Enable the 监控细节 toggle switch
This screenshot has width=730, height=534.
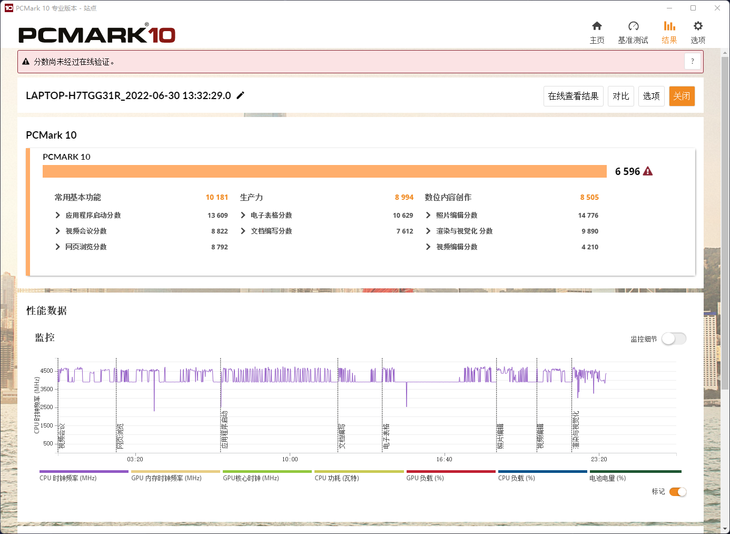[673, 339]
